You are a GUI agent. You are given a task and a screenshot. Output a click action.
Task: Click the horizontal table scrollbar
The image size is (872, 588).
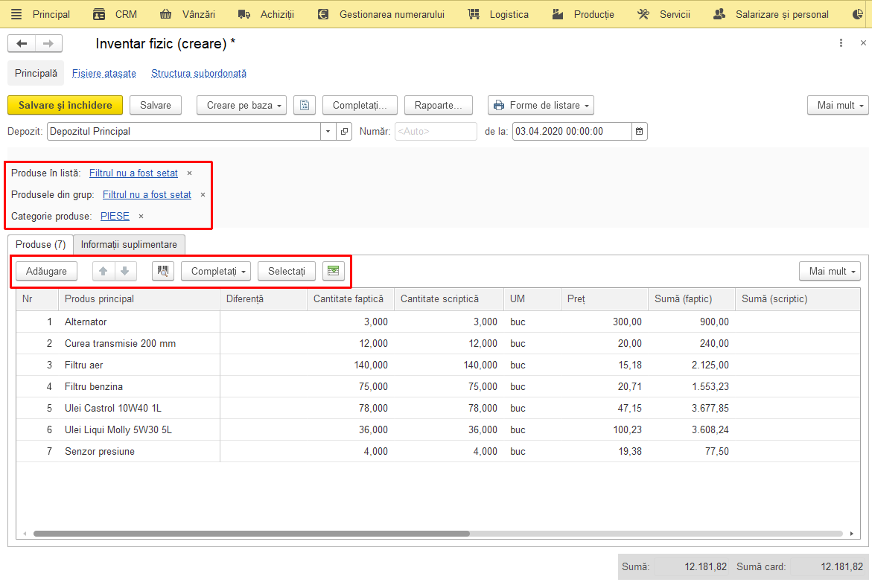coord(252,534)
